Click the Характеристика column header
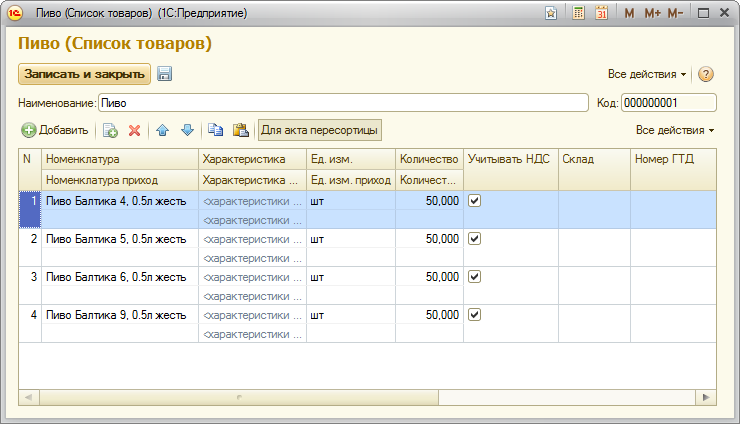The height and width of the screenshot is (424, 740). coord(252,159)
